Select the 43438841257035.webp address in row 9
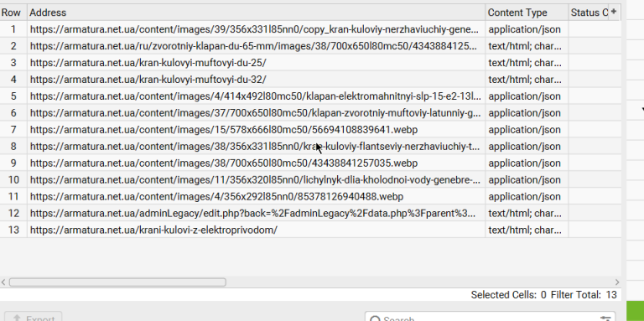The height and width of the screenshot is (321, 644). click(257, 163)
